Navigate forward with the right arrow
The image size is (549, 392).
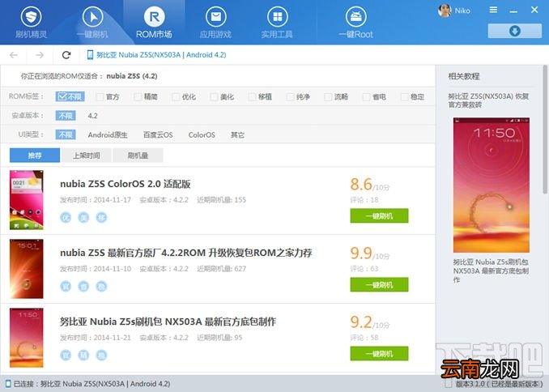tap(40, 54)
